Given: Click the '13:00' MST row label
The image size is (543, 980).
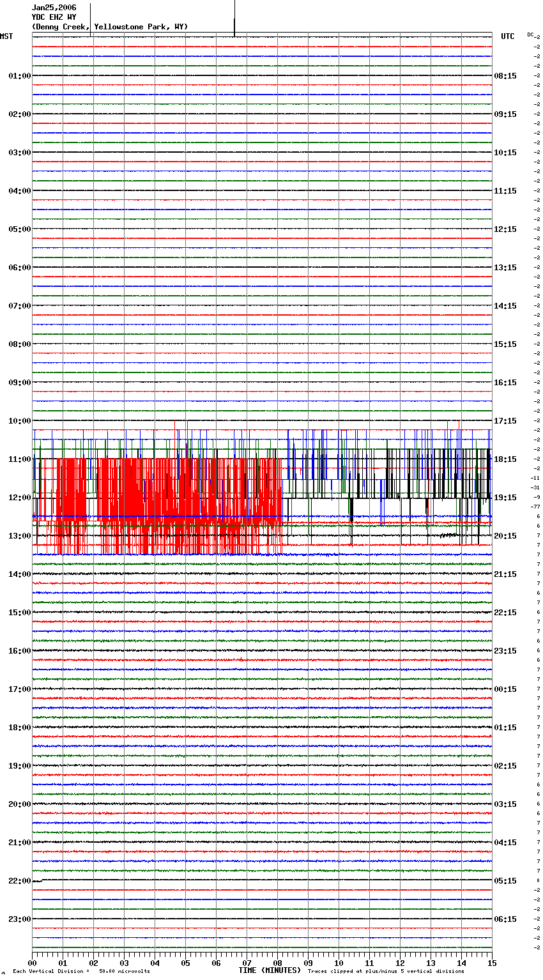Looking at the screenshot, I should pyautogui.click(x=20, y=536).
